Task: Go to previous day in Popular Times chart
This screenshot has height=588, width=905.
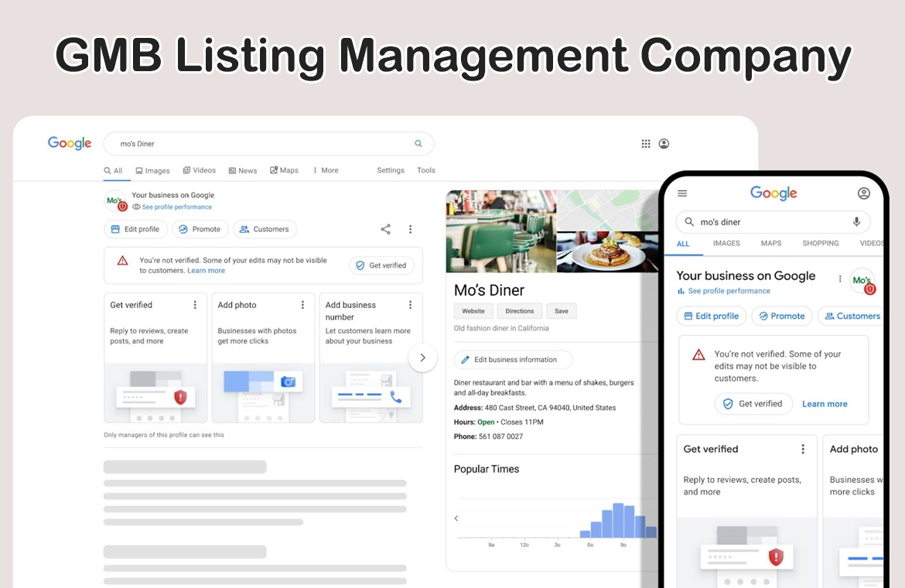Action: coord(456,518)
